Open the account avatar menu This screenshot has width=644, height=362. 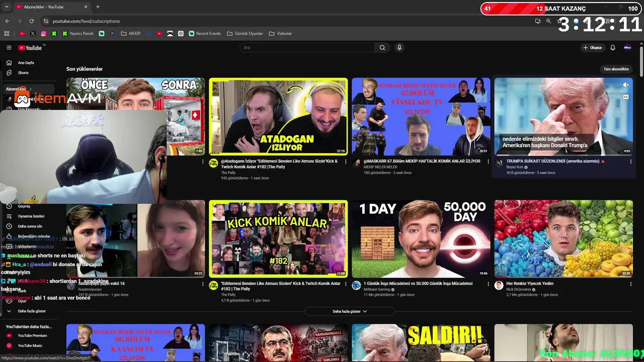click(627, 48)
